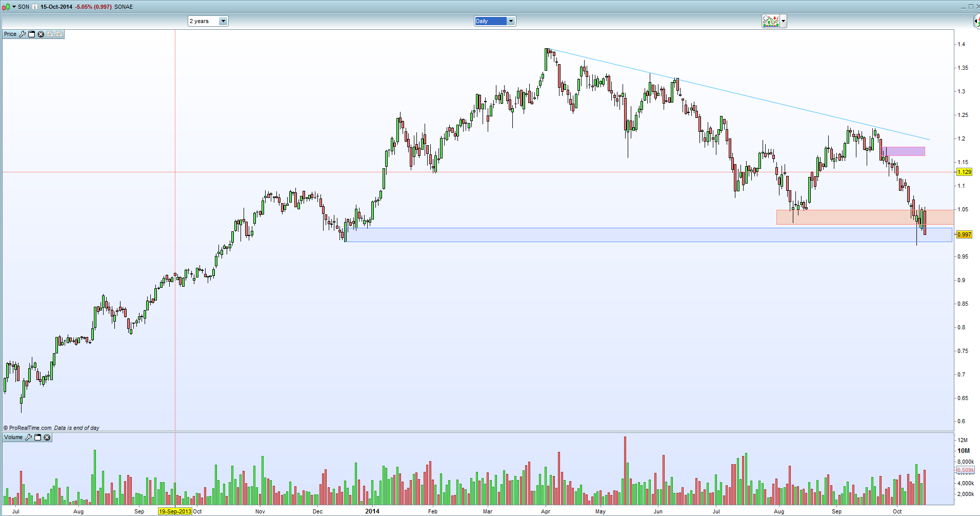Maximize the Price panel window icon
Viewport: 980px width, 516px height.
click(x=31, y=34)
